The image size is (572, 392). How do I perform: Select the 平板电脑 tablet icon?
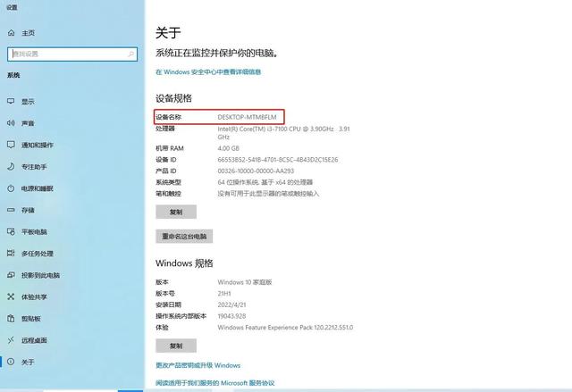pos(11,231)
